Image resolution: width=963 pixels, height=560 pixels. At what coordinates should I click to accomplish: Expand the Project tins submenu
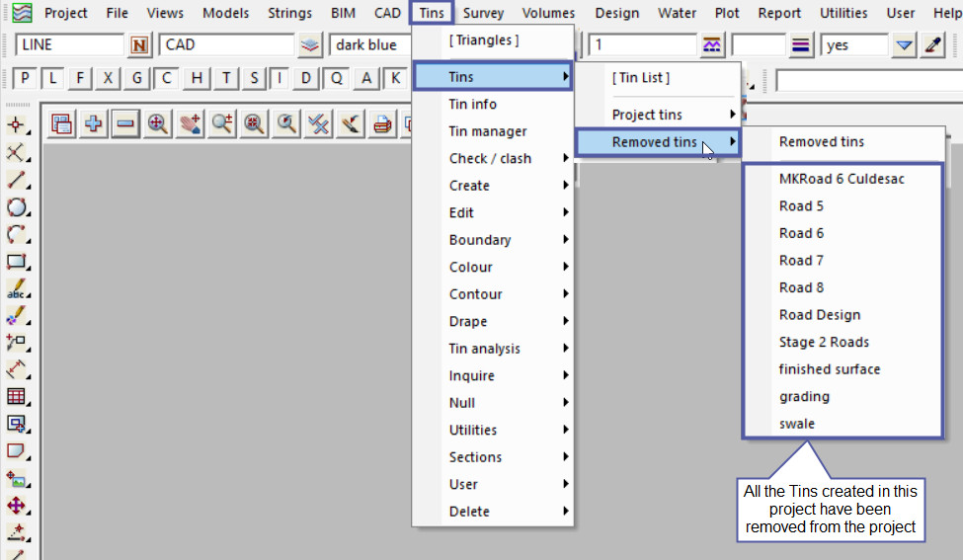tap(673, 115)
